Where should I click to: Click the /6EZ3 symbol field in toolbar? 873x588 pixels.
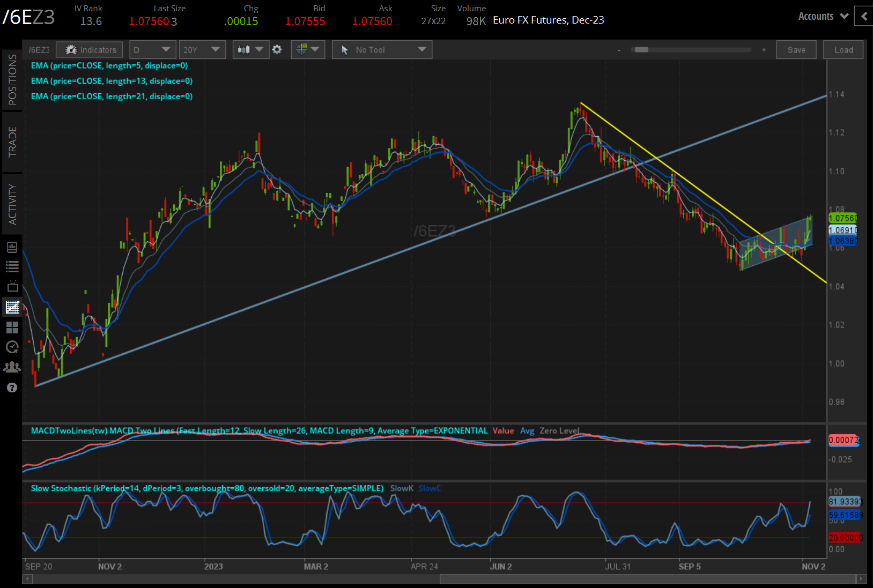pyautogui.click(x=39, y=50)
